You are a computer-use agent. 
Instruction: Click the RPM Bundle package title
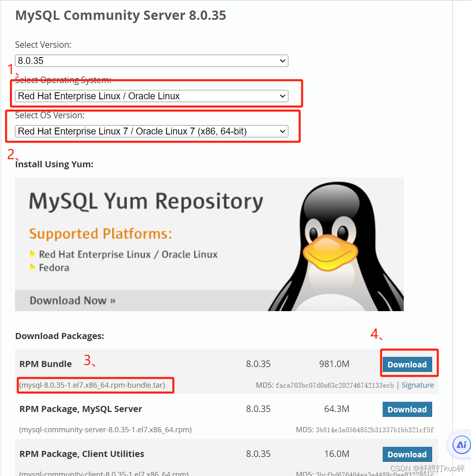click(45, 364)
